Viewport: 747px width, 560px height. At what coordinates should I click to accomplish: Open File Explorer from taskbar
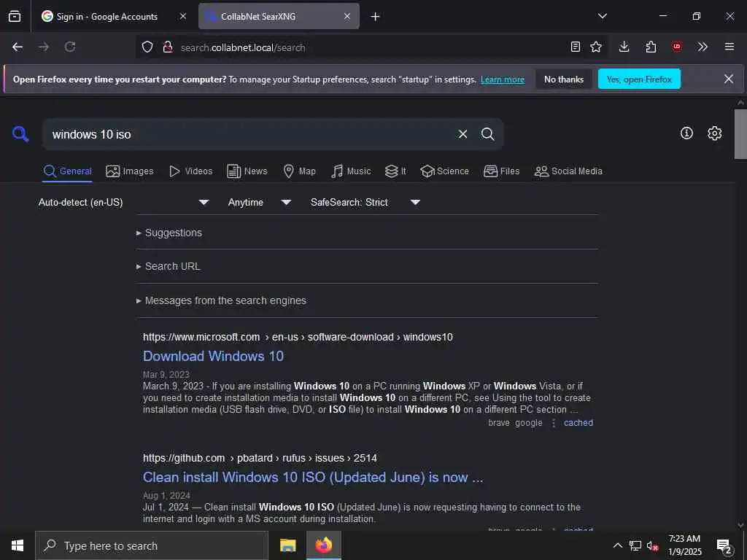(x=287, y=545)
